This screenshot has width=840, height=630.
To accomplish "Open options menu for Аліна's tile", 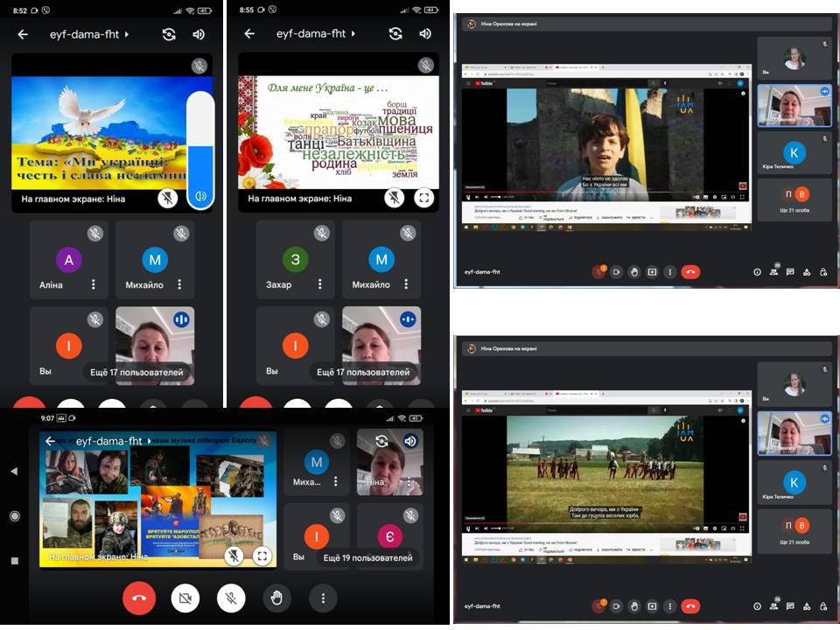I will [94, 284].
